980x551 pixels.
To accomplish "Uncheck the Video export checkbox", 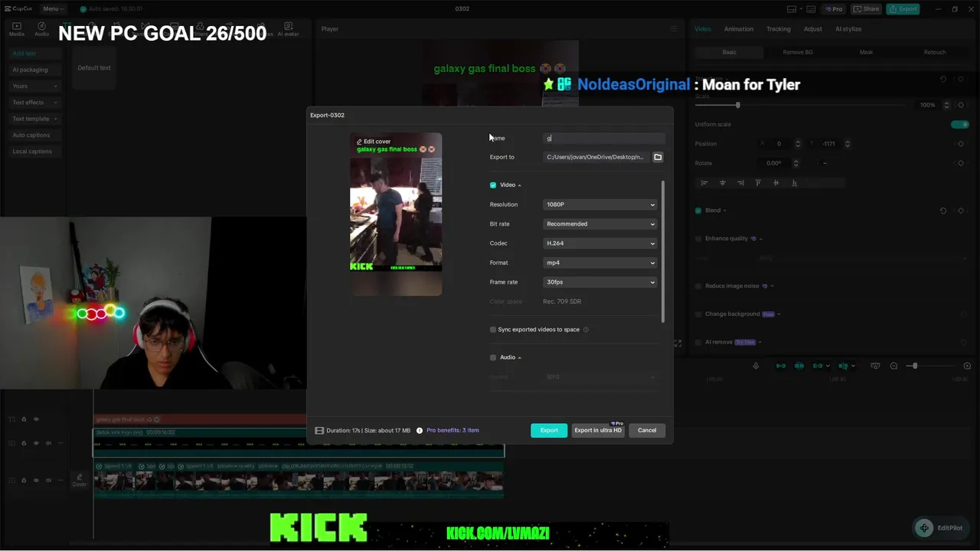I will click(x=493, y=185).
